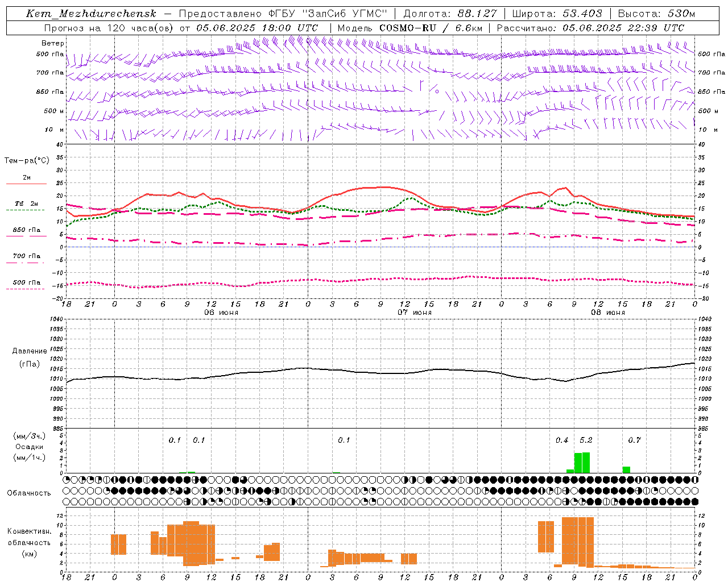Viewport: 728px width, 582px height.
Task: Click the '(гПа)' unit under Давление
Action: pos(30,364)
